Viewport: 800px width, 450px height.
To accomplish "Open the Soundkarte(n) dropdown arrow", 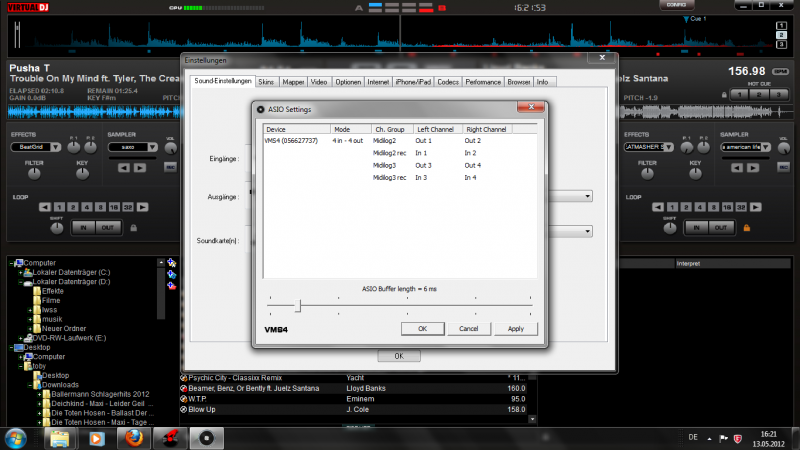I will (587, 232).
